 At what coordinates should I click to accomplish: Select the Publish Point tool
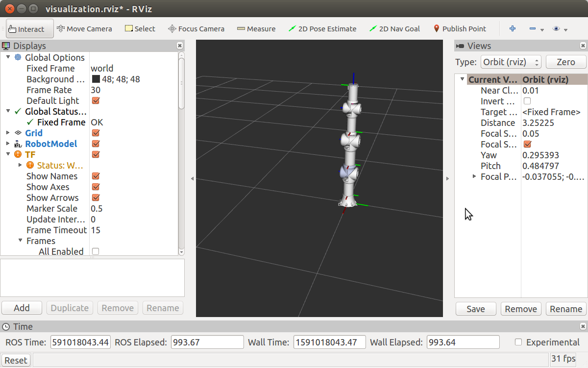click(x=459, y=28)
